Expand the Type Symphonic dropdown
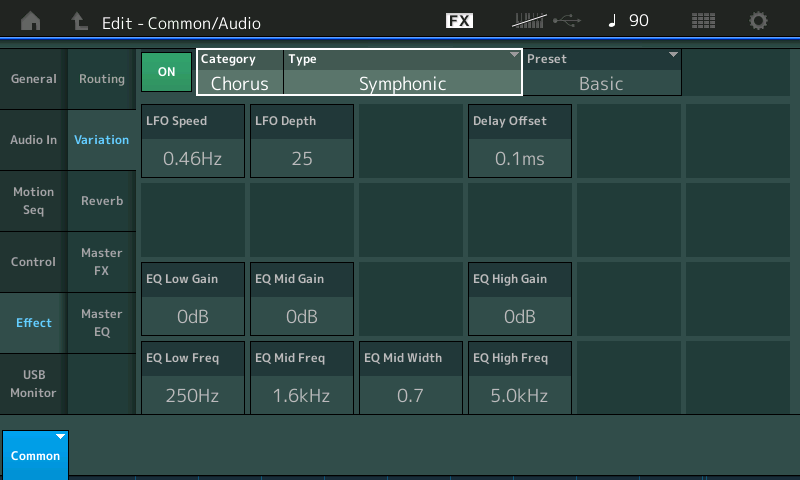Screen dimensions: 800x480 pos(403,73)
